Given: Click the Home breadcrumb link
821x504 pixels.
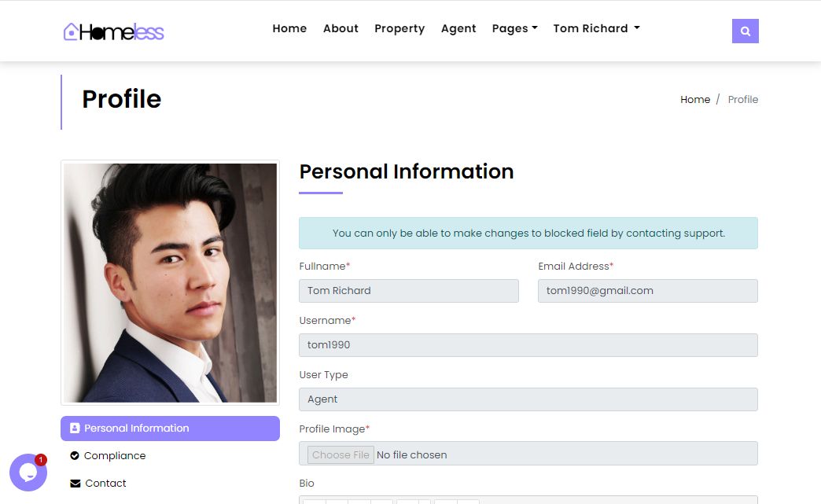Looking at the screenshot, I should [x=695, y=100].
